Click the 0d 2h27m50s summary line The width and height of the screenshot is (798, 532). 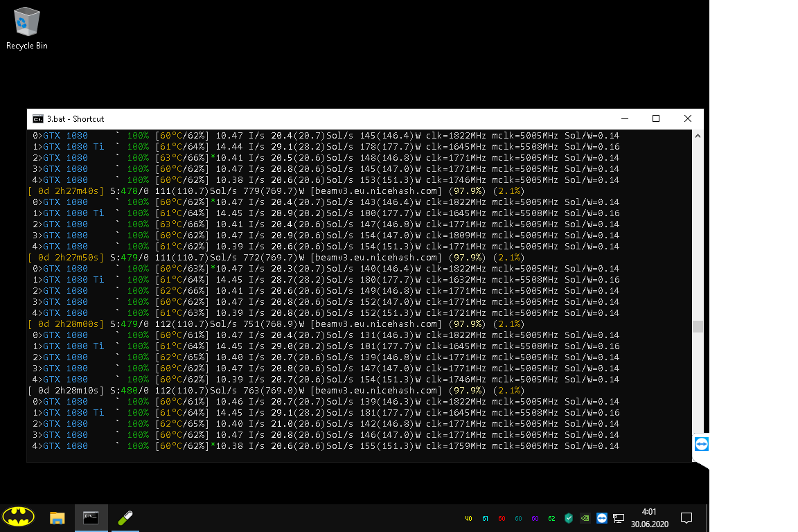click(276, 258)
